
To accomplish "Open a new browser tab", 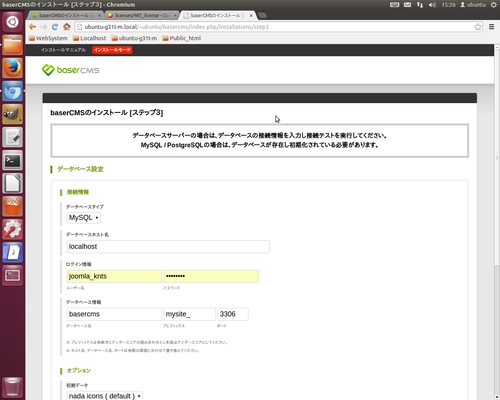I will [262, 15].
